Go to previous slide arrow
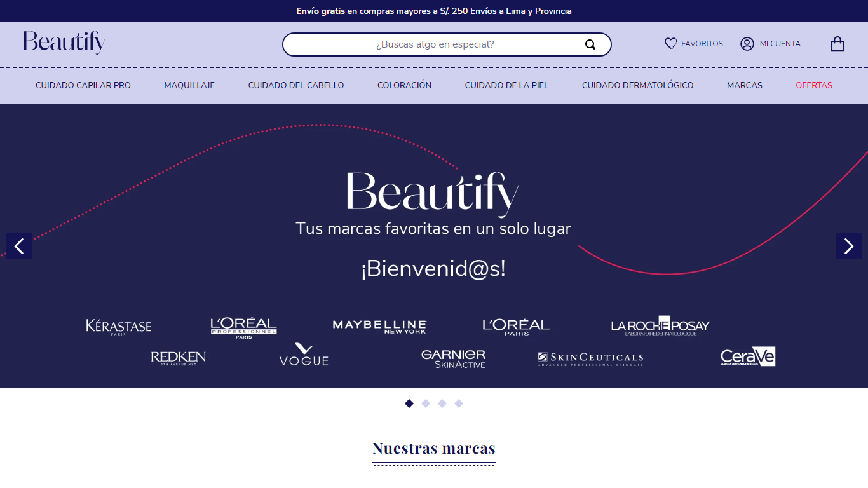868x488 pixels. click(19, 246)
